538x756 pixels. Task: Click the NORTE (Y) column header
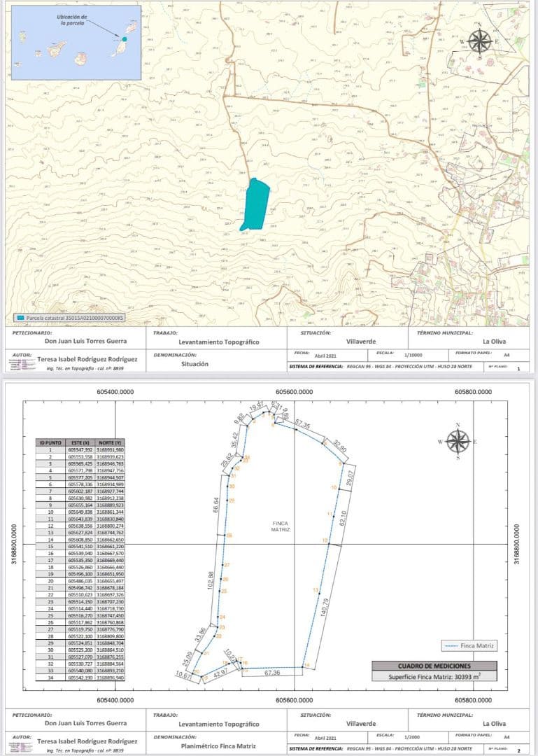pos(111,442)
